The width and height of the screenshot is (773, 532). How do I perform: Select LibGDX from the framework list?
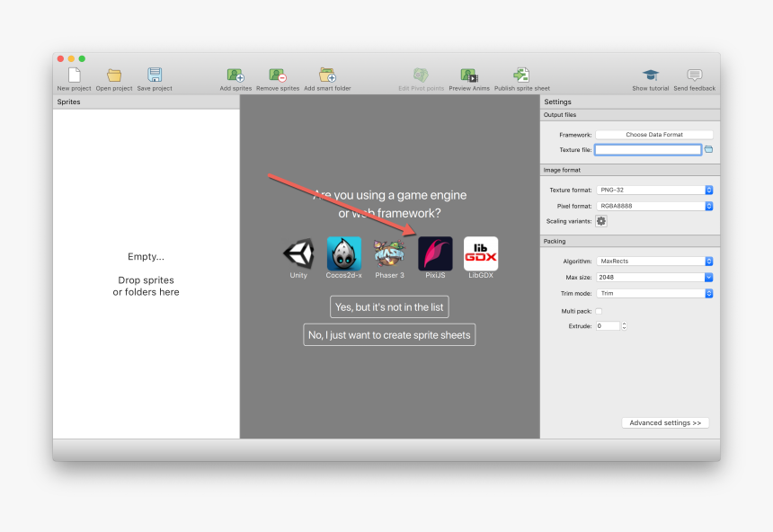coord(479,253)
